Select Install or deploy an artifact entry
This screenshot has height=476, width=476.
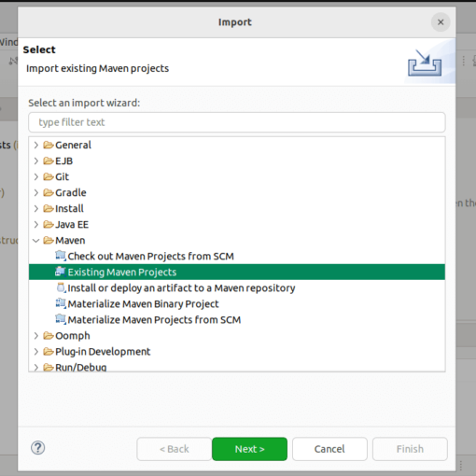pyautogui.click(x=181, y=288)
